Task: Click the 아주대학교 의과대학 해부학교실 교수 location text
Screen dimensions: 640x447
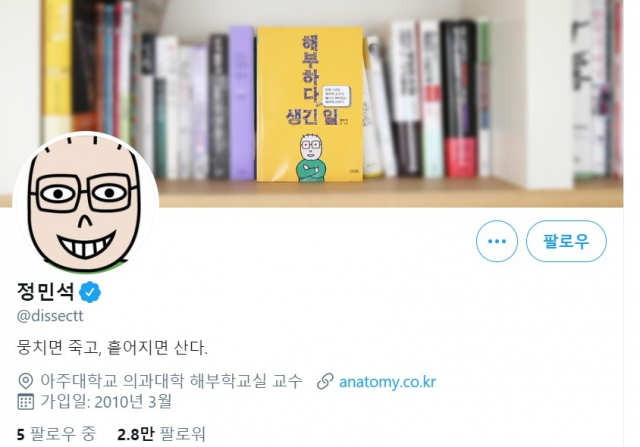Action: click(x=171, y=381)
